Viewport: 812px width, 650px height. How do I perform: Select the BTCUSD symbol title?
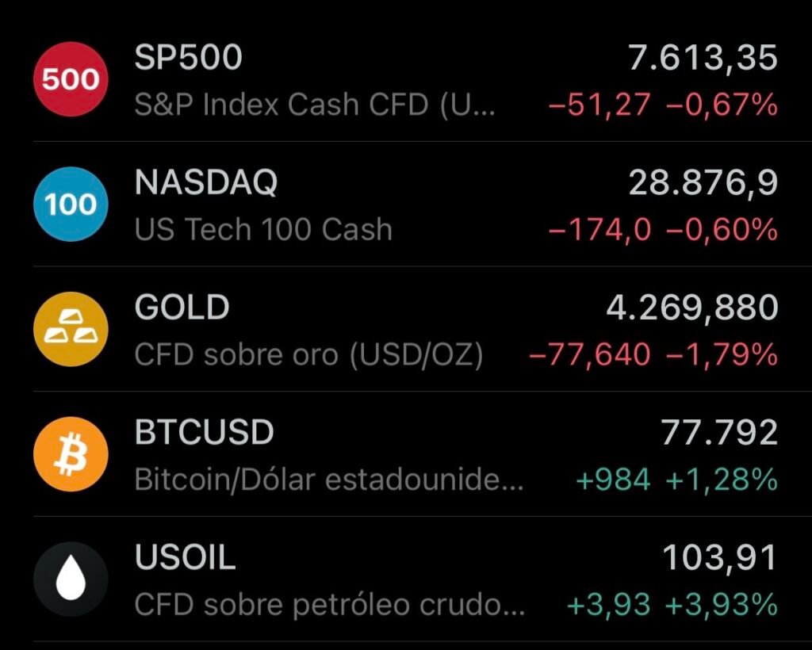(x=204, y=432)
